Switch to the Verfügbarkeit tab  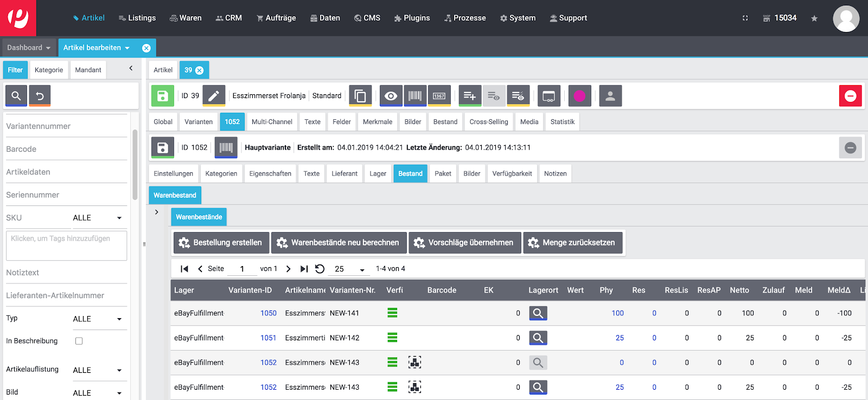point(512,173)
